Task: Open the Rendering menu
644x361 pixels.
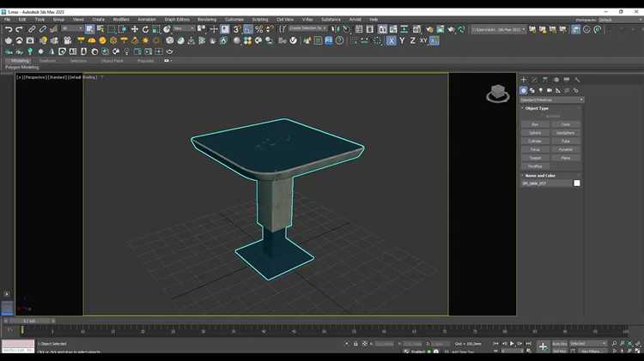Action: tap(207, 19)
